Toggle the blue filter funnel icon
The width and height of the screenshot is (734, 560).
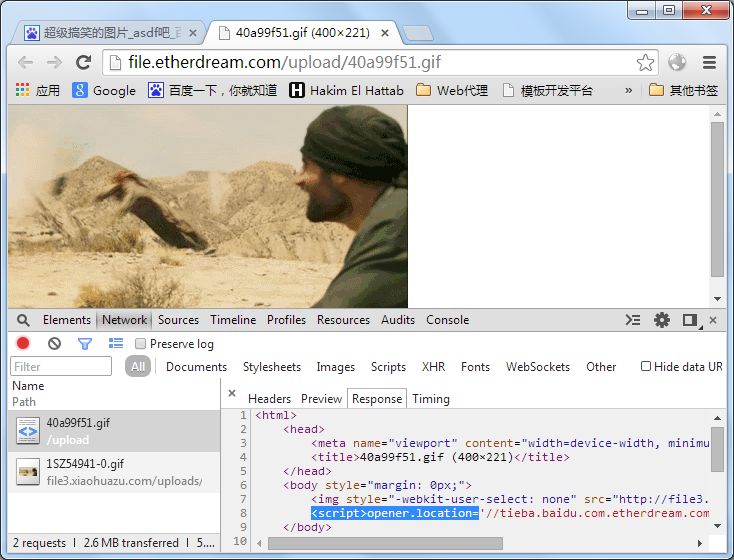click(x=85, y=344)
